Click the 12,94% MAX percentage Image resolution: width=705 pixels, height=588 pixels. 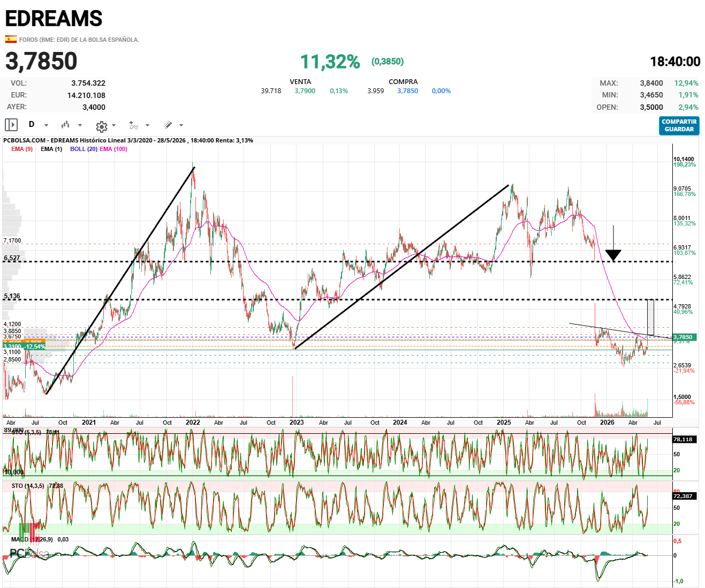tap(686, 83)
